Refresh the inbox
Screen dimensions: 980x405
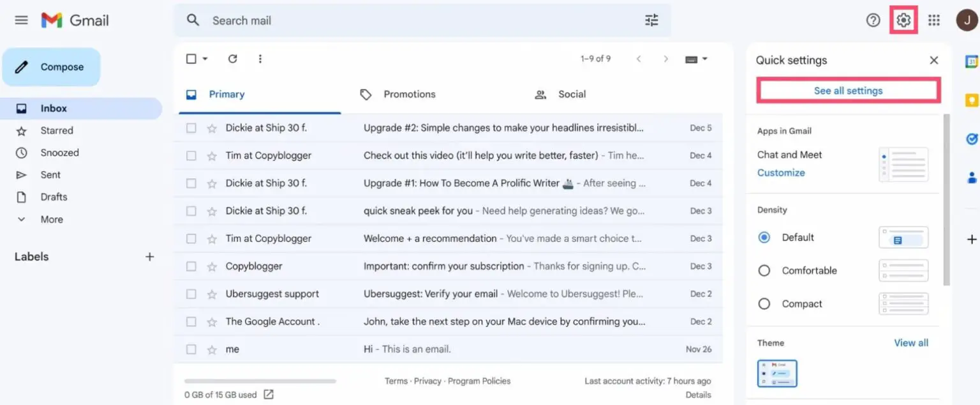click(232, 58)
